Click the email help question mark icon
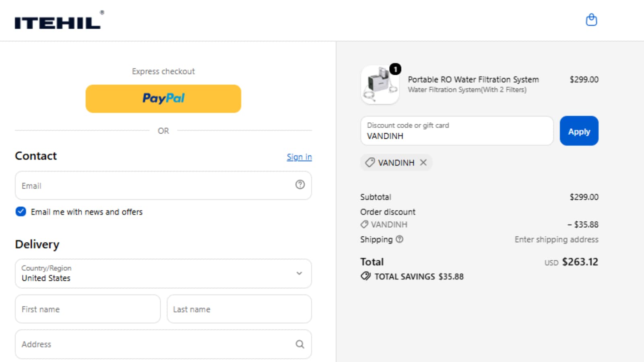The height and width of the screenshot is (362, 644). [300, 185]
